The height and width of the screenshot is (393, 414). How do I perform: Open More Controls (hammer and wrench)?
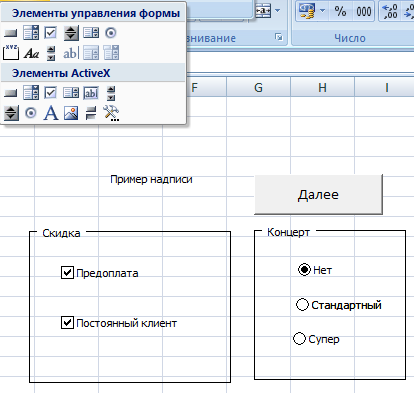(x=111, y=113)
